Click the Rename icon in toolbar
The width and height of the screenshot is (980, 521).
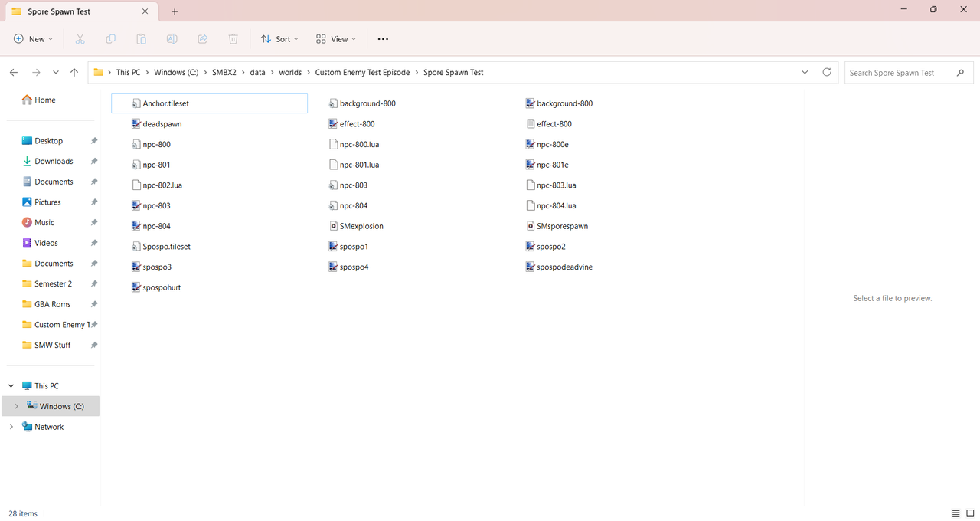(172, 39)
